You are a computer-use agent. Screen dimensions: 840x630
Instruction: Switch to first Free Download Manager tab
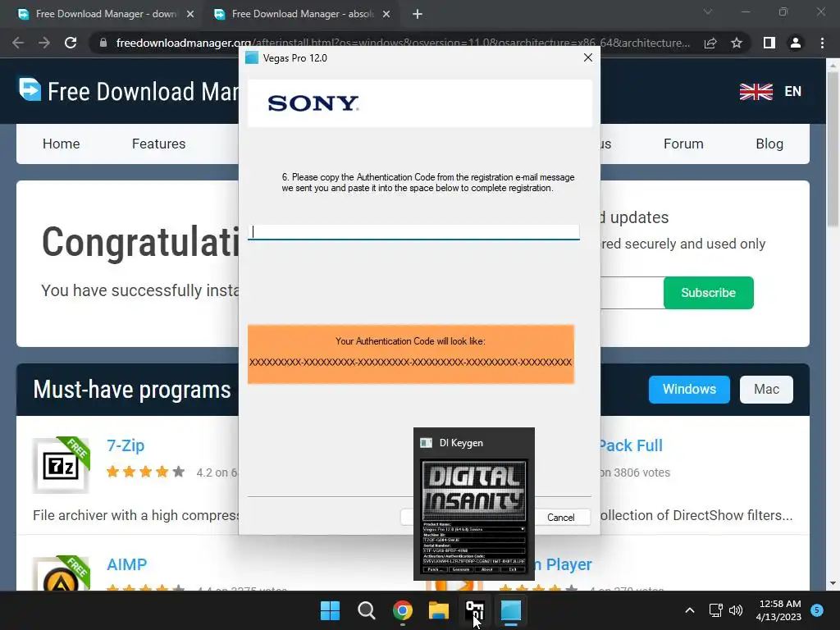click(x=102, y=14)
